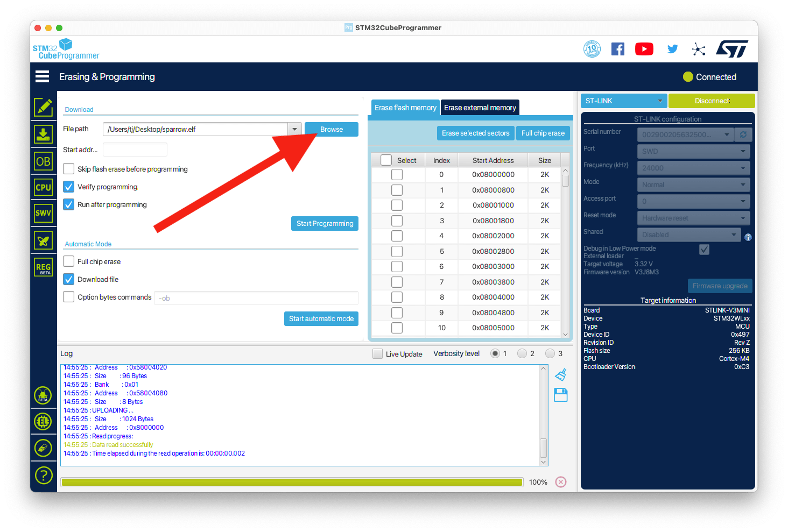
Task: Open the ST Twitter icon
Action: (672, 49)
